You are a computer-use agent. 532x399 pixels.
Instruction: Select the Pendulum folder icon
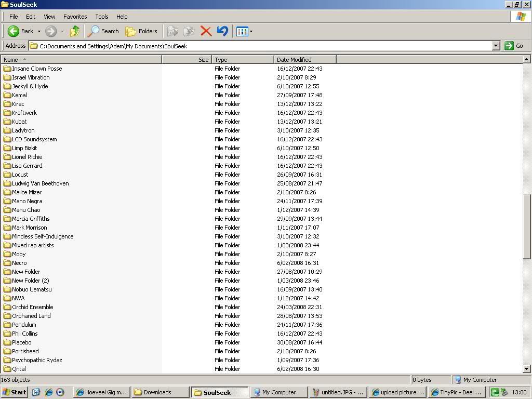coord(7,325)
